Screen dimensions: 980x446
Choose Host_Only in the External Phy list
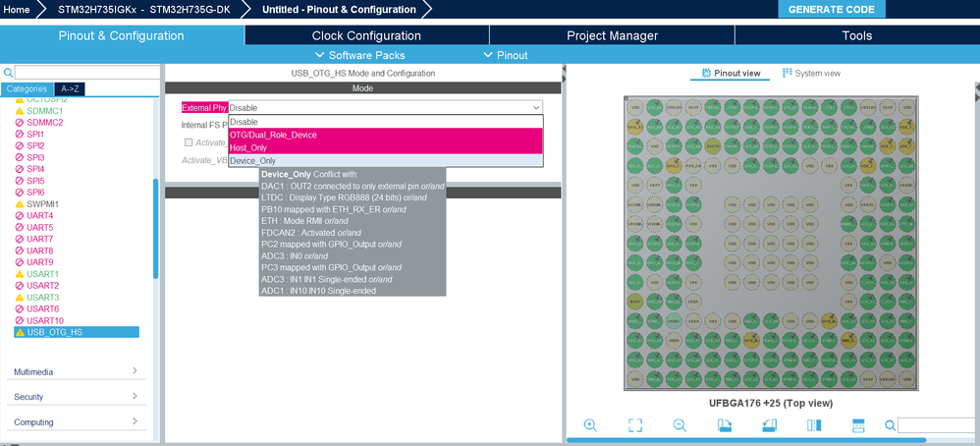pos(386,147)
